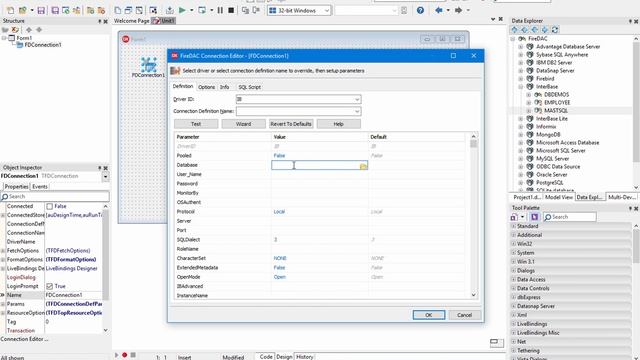Click the Back blue arrow in the toolbar
640x360 pixels.
coord(439,10)
